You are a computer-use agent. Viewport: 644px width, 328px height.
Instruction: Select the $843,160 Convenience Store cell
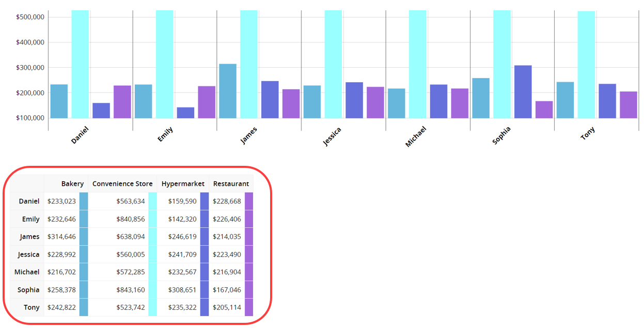pyautogui.click(x=130, y=290)
